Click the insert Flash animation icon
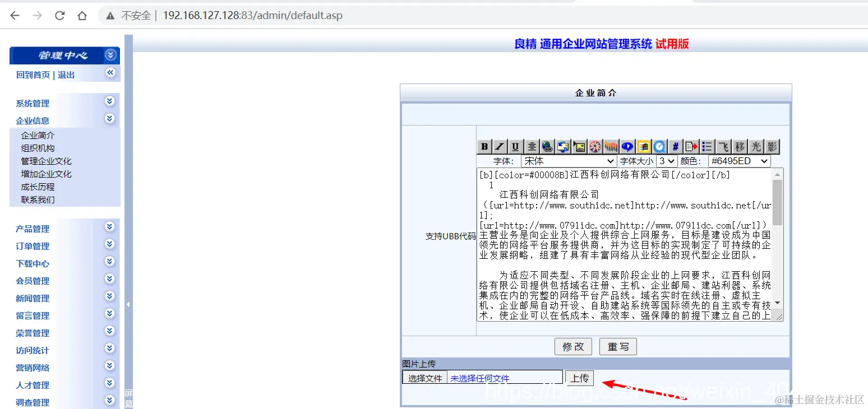The width and height of the screenshot is (868, 409). coord(594,146)
